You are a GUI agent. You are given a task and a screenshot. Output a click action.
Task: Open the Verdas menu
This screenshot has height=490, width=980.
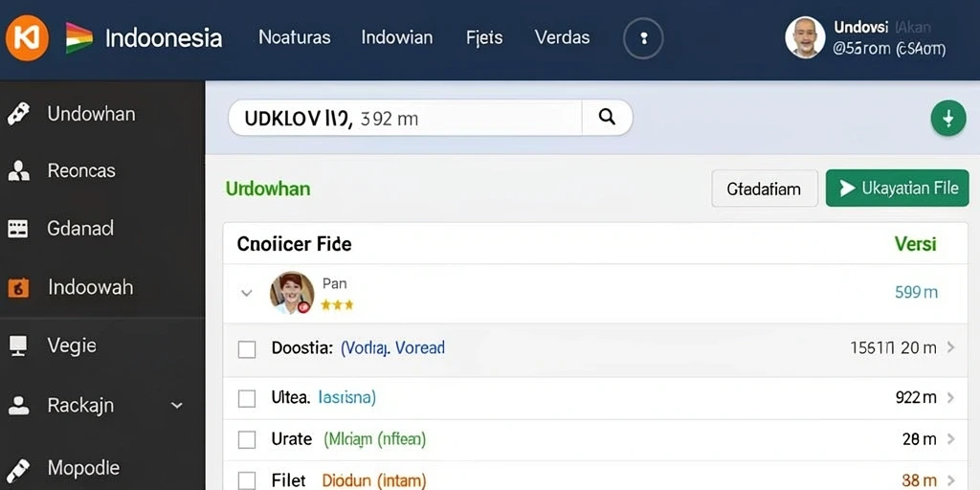tap(562, 37)
